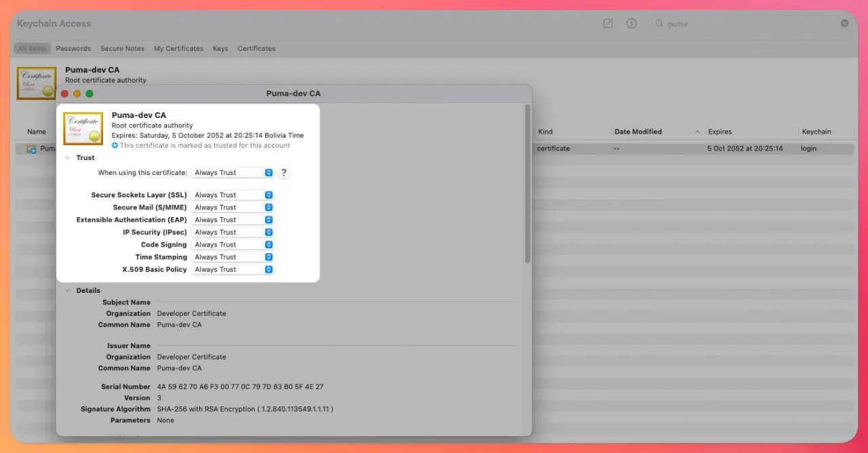This screenshot has width=868, height=453.
Task: Click the Developer Certificate value under Issuer Name
Action: 191,357
